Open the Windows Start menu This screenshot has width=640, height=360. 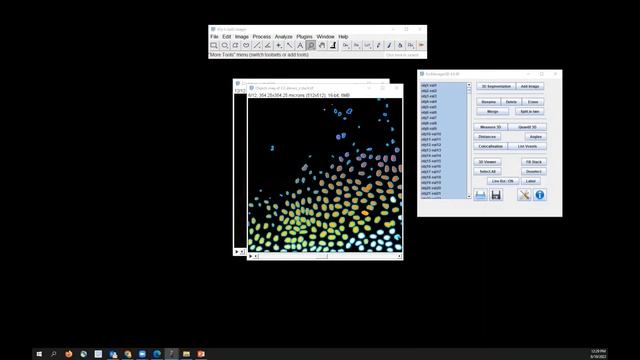click(x=39, y=354)
